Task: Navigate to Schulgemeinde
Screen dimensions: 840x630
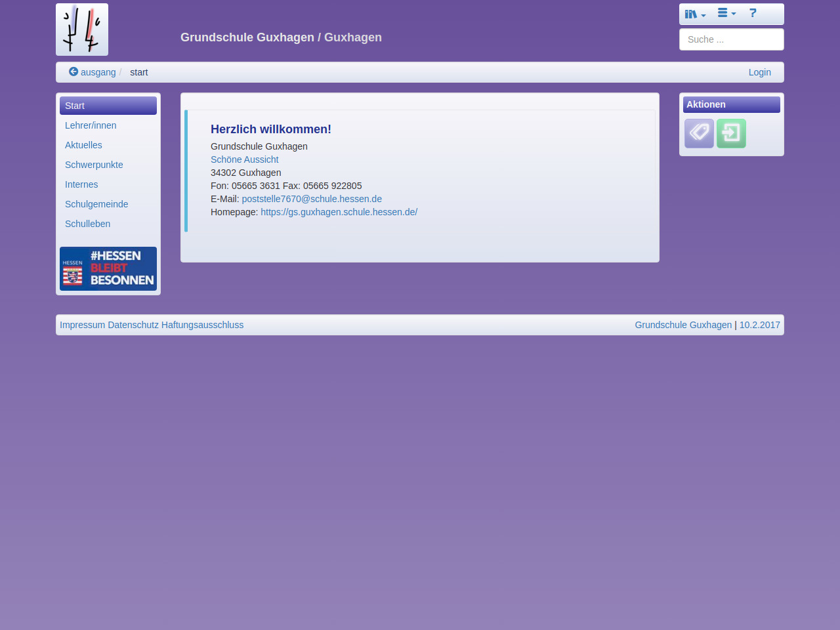Action: tap(96, 204)
